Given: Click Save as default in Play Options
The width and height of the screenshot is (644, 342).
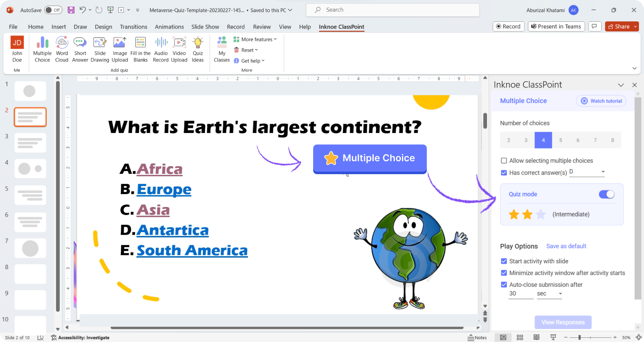Looking at the screenshot, I should coord(566,246).
